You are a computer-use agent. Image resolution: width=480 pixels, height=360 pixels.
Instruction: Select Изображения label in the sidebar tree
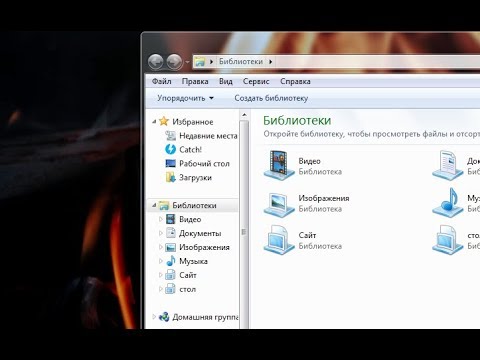[204, 247]
